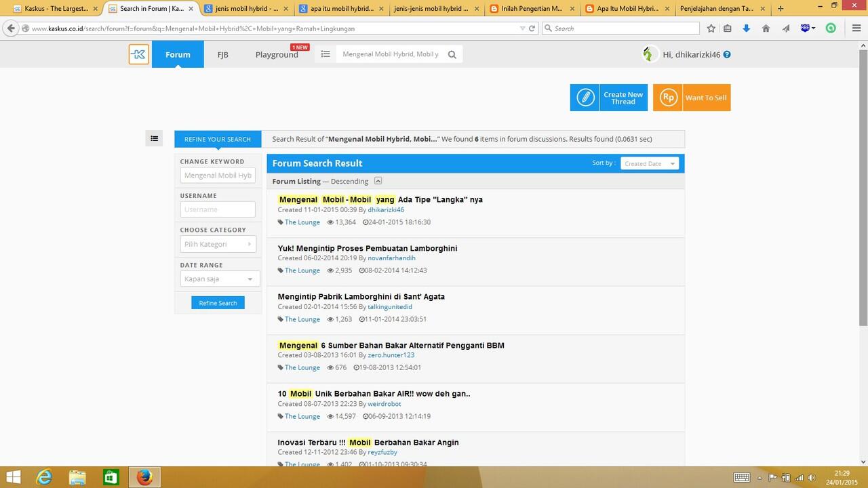
Task: Close the 'Apa Itu Mobil Hybri...' tab
Action: (666, 9)
